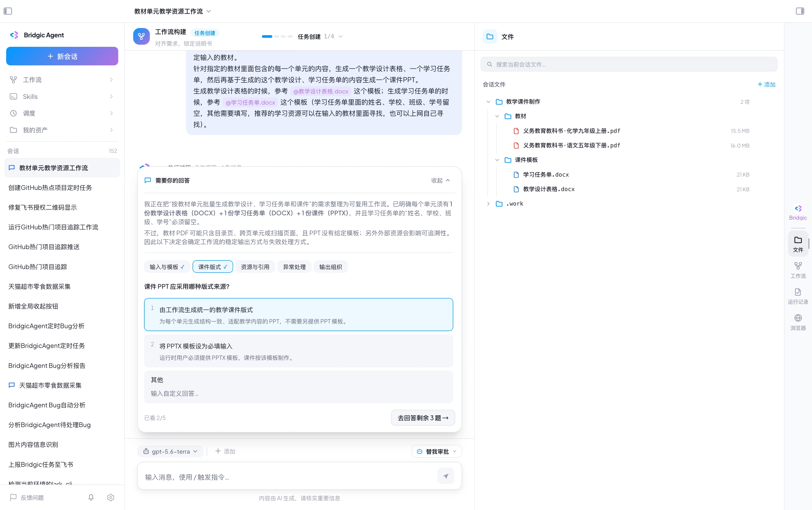The height and width of the screenshot is (510, 812).
Task: Expand the 任务创建 1/4 progress dropdown
Action: [x=320, y=36]
